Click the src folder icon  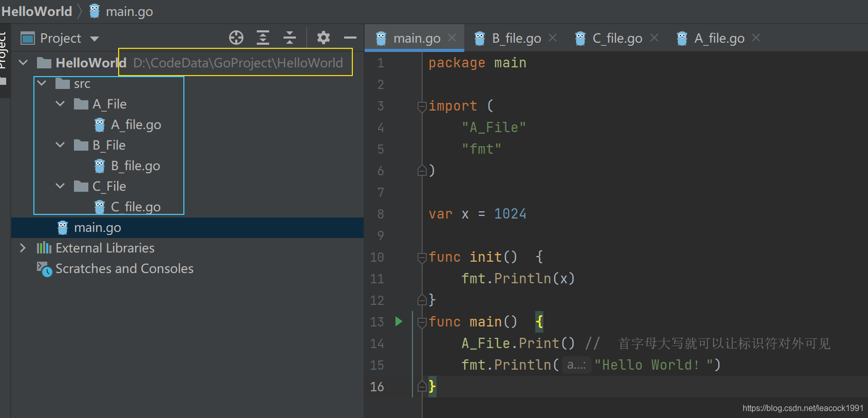63,83
